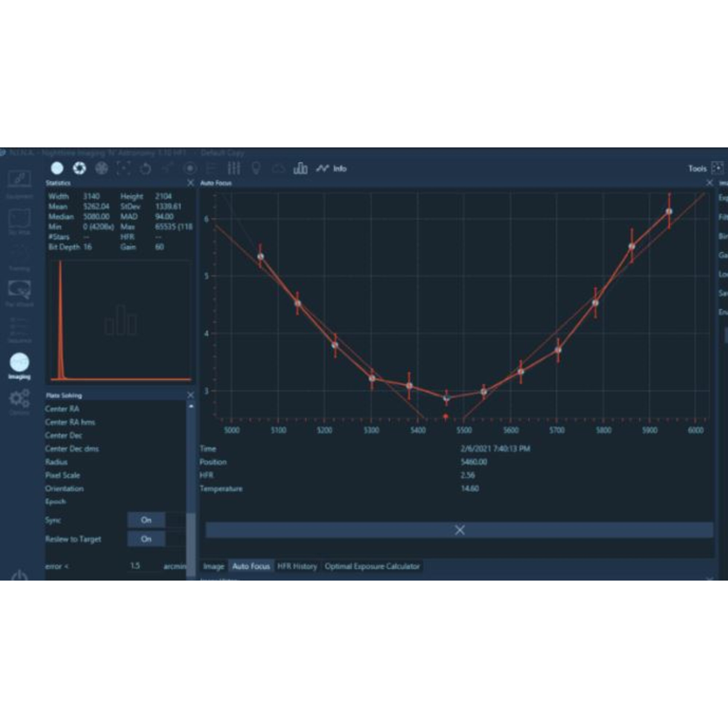The height and width of the screenshot is (728, 728).
Task: Click the Info button in toolbar
Action: tap(340, 169)
